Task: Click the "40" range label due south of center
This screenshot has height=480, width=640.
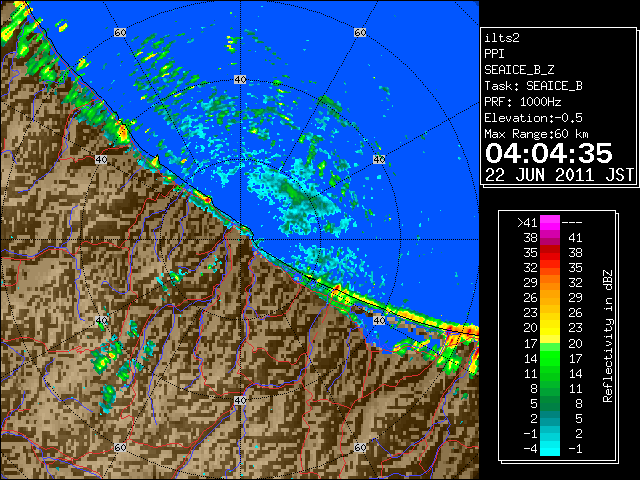Action: click(x=240, y=400)
